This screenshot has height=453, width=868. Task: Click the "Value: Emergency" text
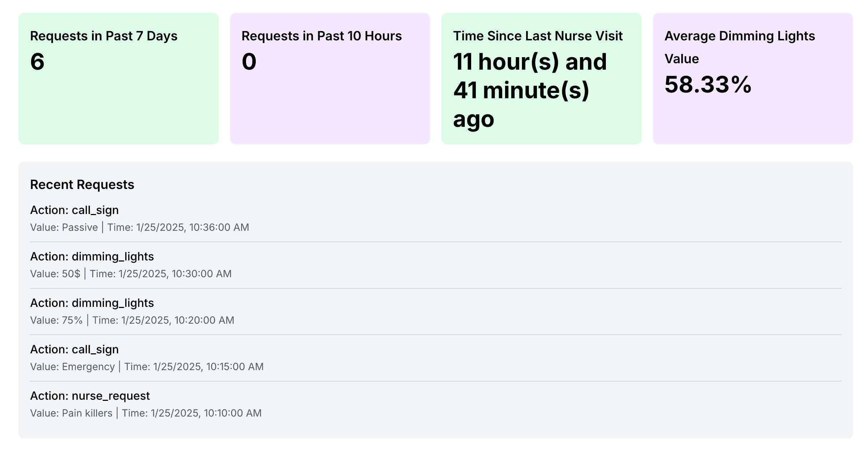pos(73,367)
